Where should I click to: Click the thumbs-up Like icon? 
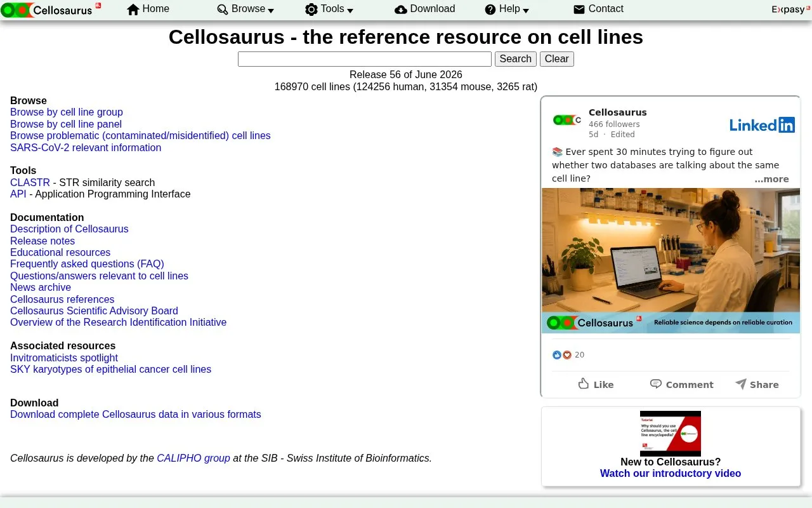click(x=584, y=384)
